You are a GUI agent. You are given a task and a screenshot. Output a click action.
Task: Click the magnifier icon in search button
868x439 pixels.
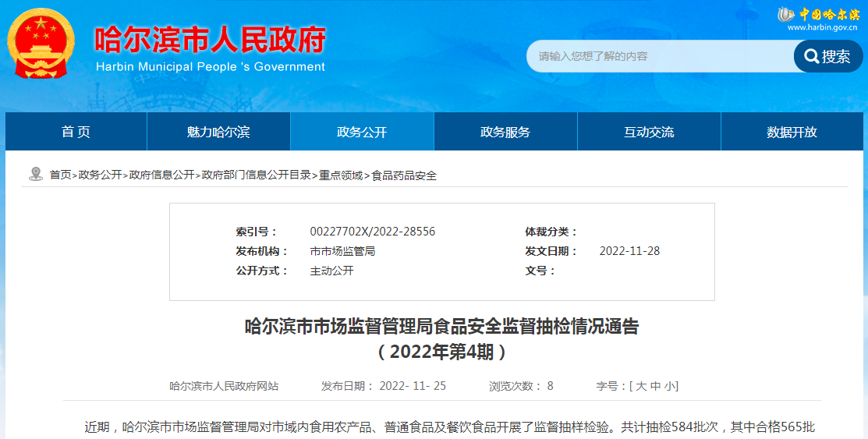point(812,56)
